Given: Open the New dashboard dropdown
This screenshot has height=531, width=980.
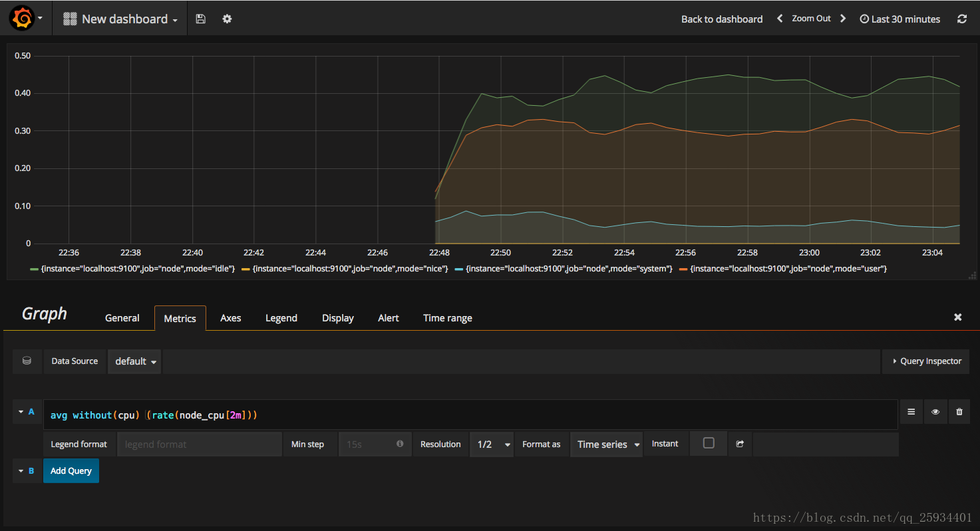Looking at the screenshot, I should 120,19.
